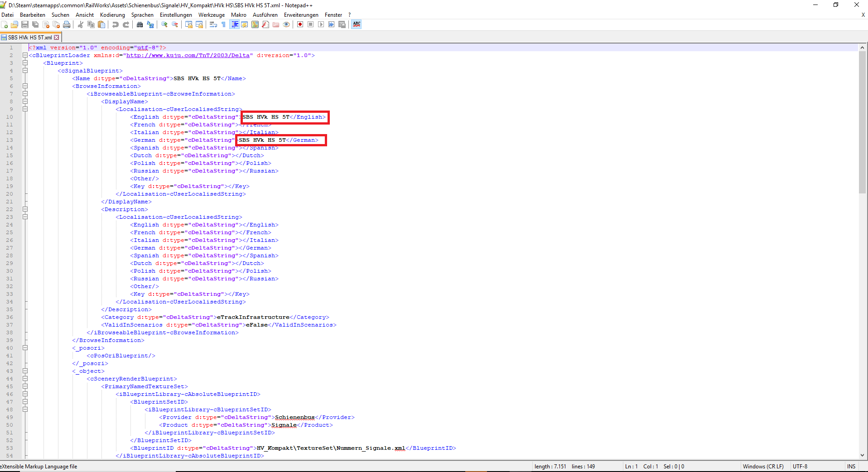This screenshot has width=868, height=472.
Task: Open the Kodierung menu
Action: (x=112, y=15)
